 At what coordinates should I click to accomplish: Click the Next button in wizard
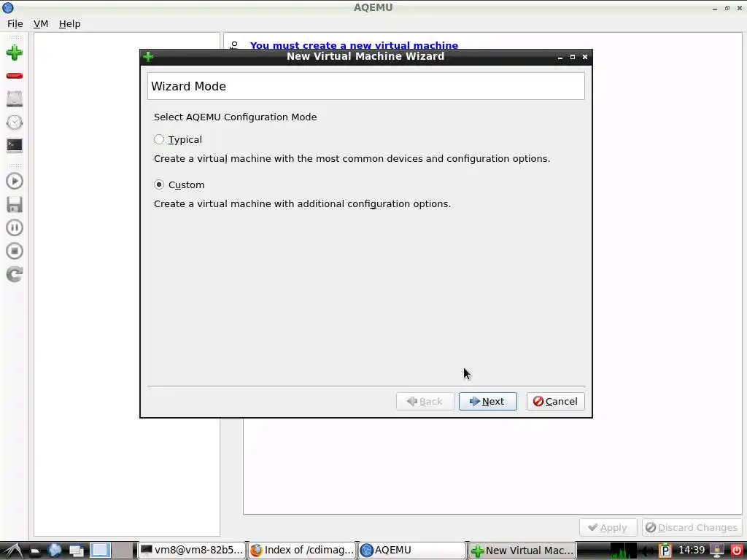point(487,402)
